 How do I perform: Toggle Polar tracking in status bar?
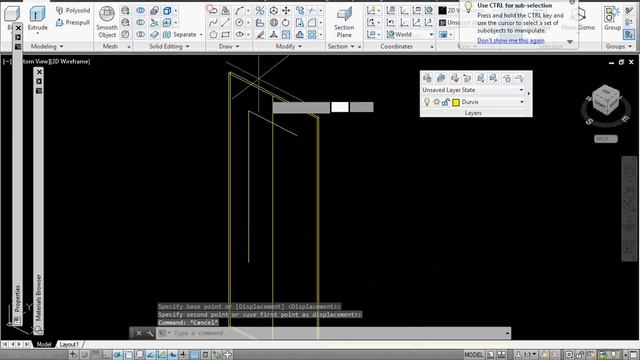click(x=118, y=355)
